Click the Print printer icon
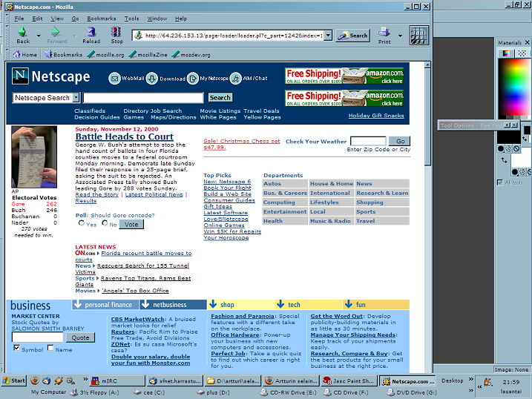This screenshot has height=399, width=532. click(x=384, y=32)
